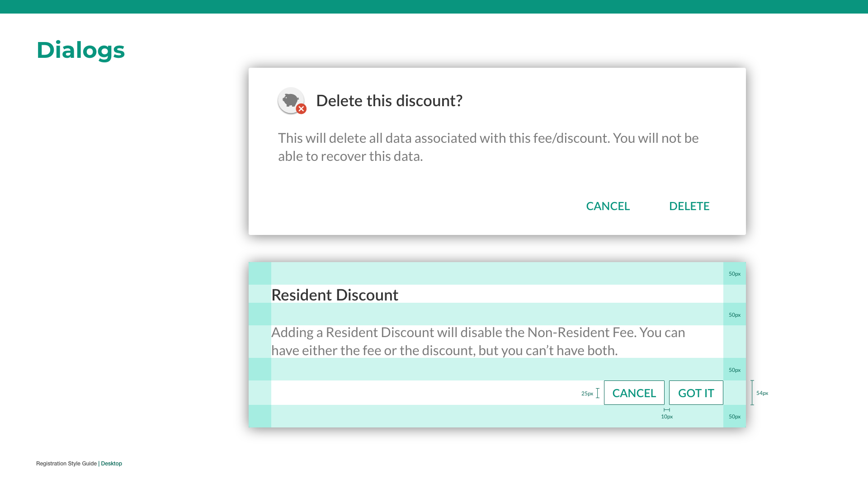This screenshot has width=868, height=488.
Task: Click the Resident Discount dialog title
Action: (x=335, y=295)
